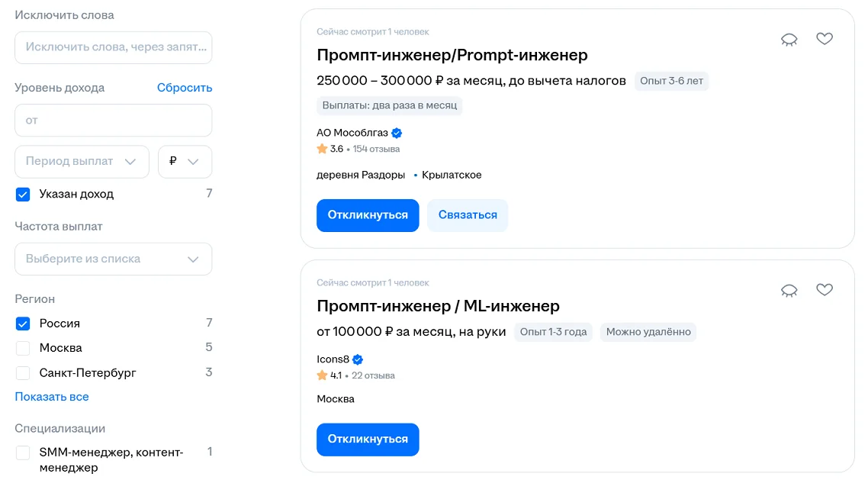Click verified badge next to Icons8

[358, 359]
